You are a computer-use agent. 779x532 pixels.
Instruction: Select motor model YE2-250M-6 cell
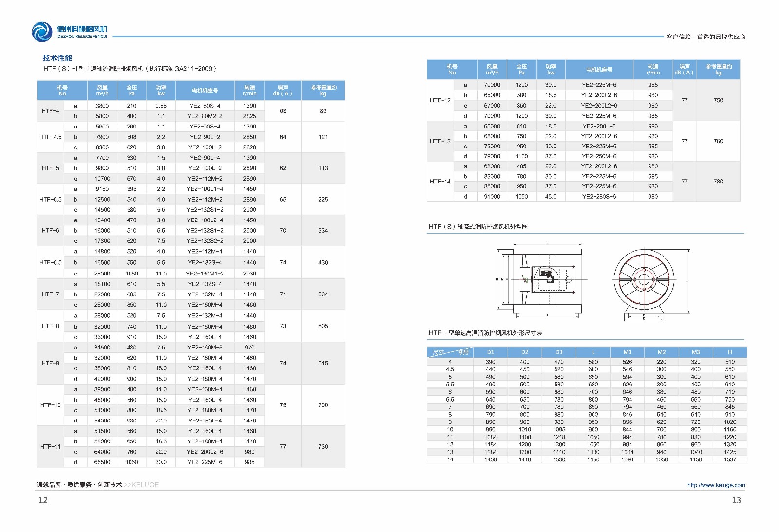point(599,156)
